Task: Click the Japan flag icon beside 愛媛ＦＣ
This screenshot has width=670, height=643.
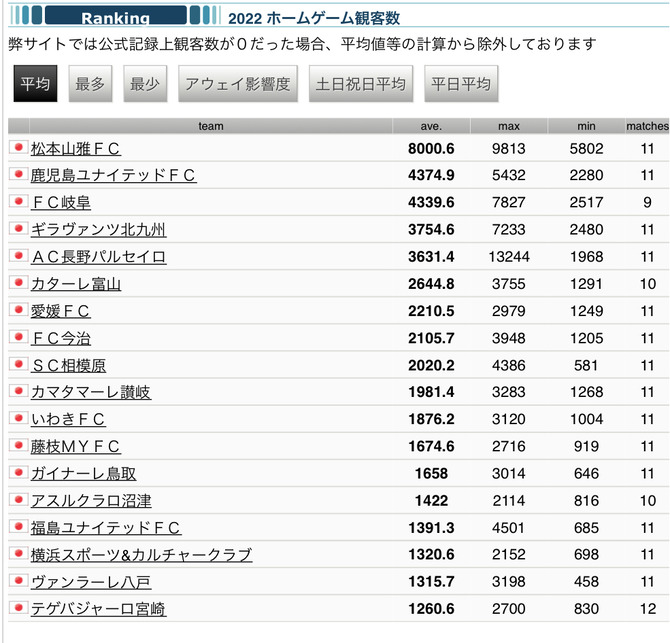Action: point(18,310)
